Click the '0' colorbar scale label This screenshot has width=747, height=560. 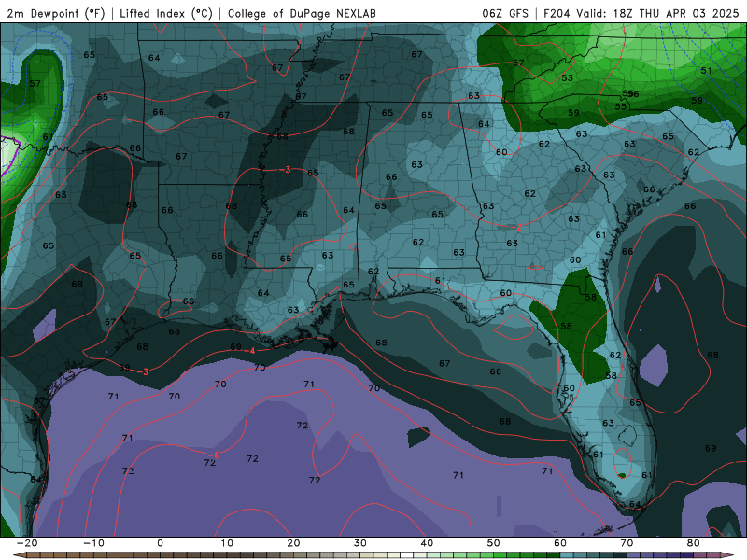tap(160, 543)
